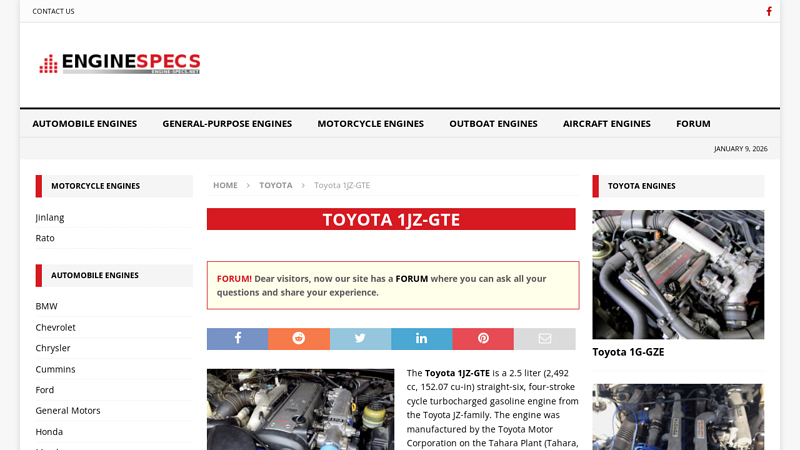Image resolution: width=800 pixels, height=450 pixels.
Task: Click Home in the breadcrumb
Action: pos(225,185)
